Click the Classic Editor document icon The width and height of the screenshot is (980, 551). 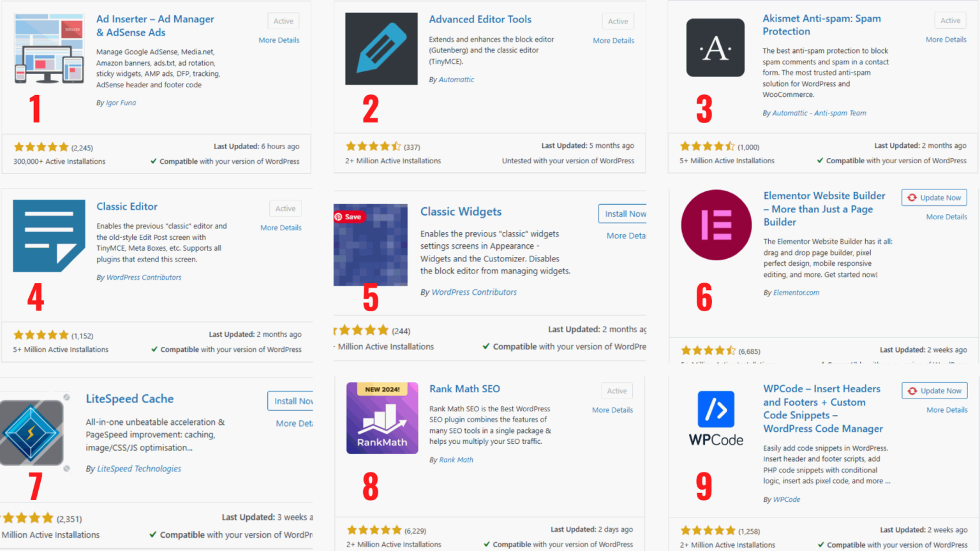(x=48, y=236)
